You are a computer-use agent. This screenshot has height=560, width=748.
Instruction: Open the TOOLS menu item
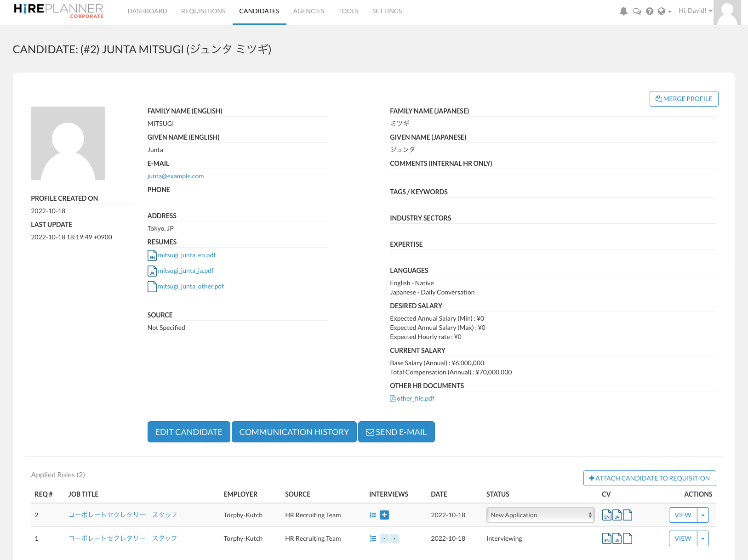click(x=348, y=11)
